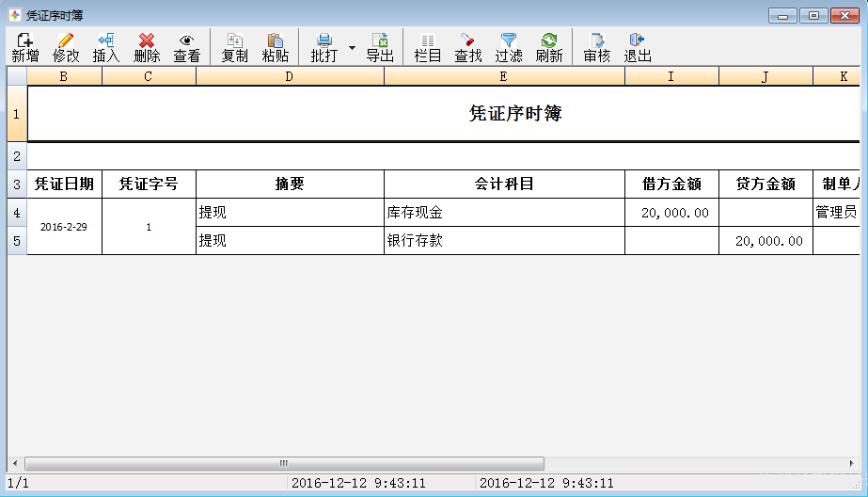Click the horizontal scrollbar thumb

285,463
